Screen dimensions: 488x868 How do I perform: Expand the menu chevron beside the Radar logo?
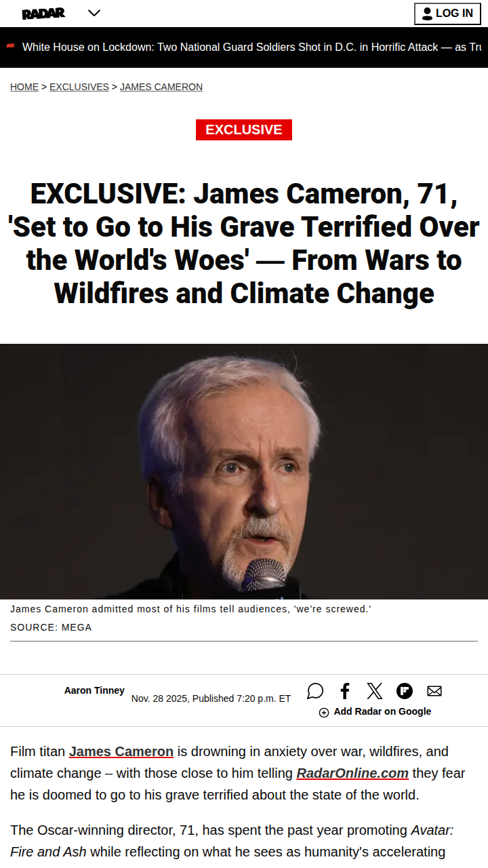click(94, 13)
